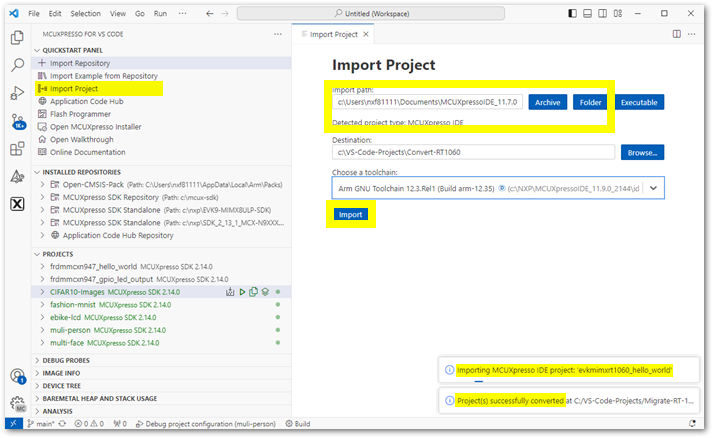Click the copy icon on CIFAR10-Images row
The height and width of the screenshot is (438, 713).
253,292
